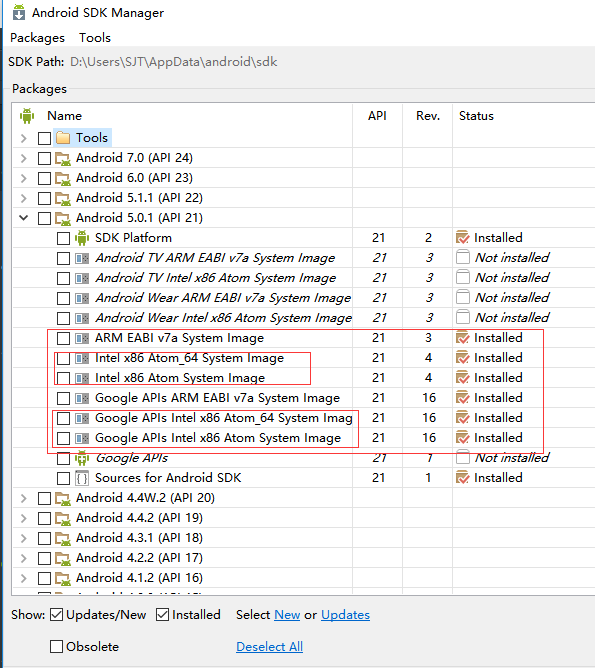This screenshot has height=668, width=595.
Task: Tick the SDK Platform checkbox
Action: 63,238
